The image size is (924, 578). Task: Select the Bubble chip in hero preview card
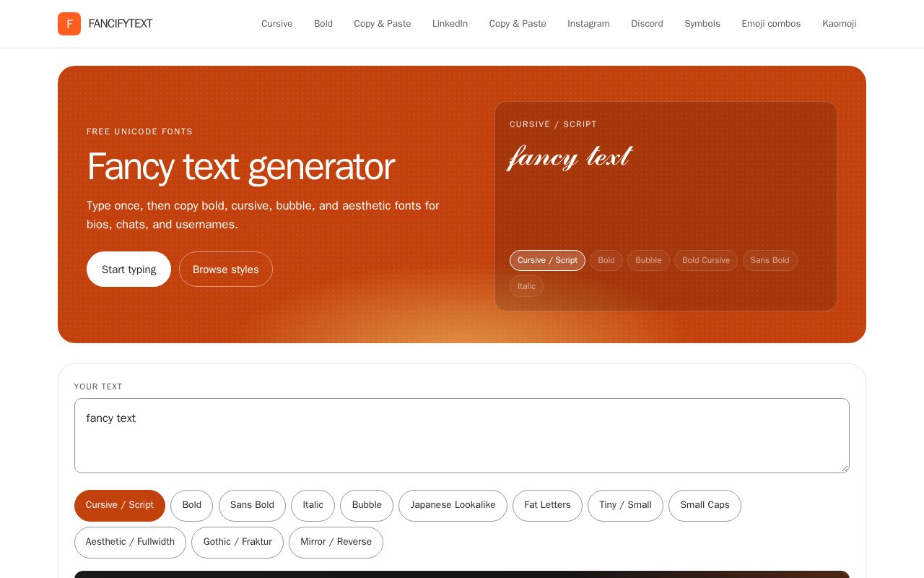(x=648, y=260)
